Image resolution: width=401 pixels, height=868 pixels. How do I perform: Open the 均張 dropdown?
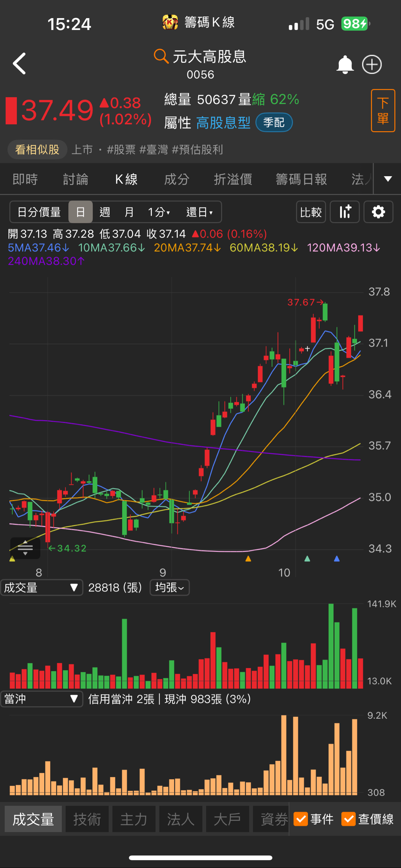pyautogui.click(x=170, y=588)
